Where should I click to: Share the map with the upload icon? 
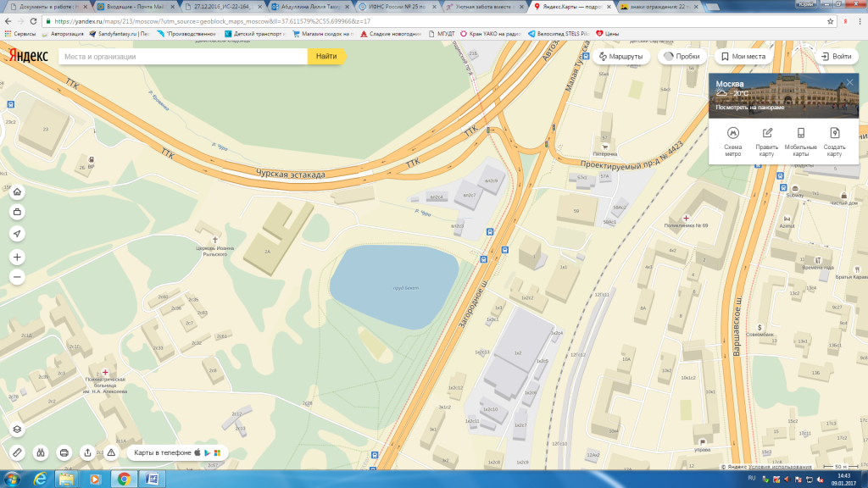coord(87,452)
